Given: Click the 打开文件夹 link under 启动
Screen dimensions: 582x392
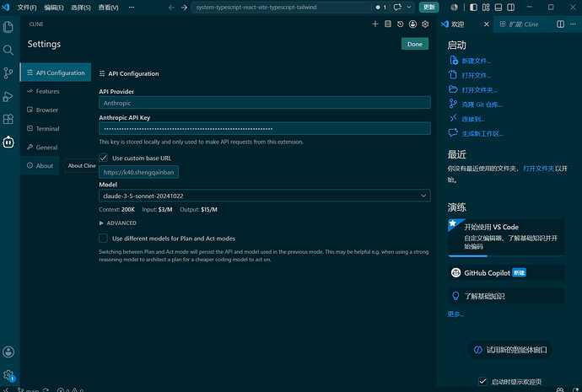Looking at the screenshot, I should point(479,89).
